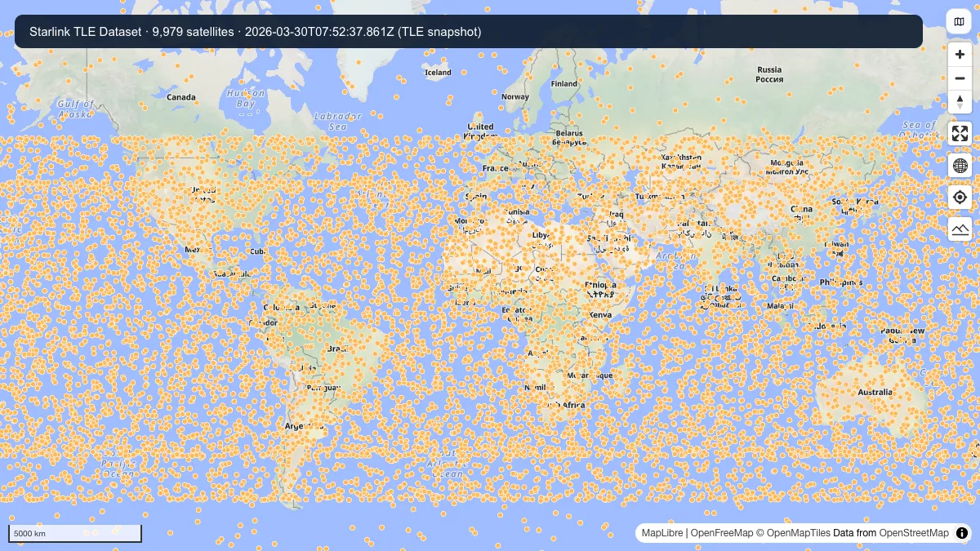The width and height of the screenshot is (980, 551).
Task: Click the Kenya map label
Action: [x=600, y=314]
